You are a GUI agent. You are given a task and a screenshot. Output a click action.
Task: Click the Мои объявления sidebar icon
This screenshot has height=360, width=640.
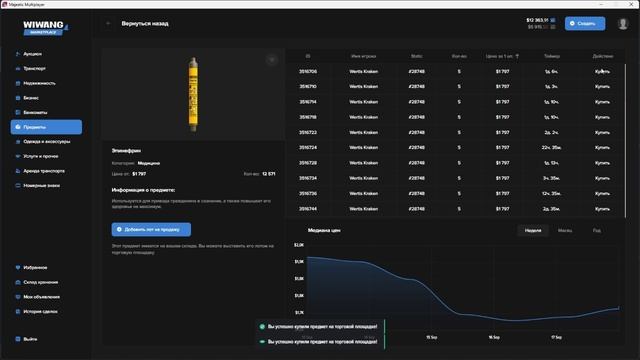(x=18, y=297)
